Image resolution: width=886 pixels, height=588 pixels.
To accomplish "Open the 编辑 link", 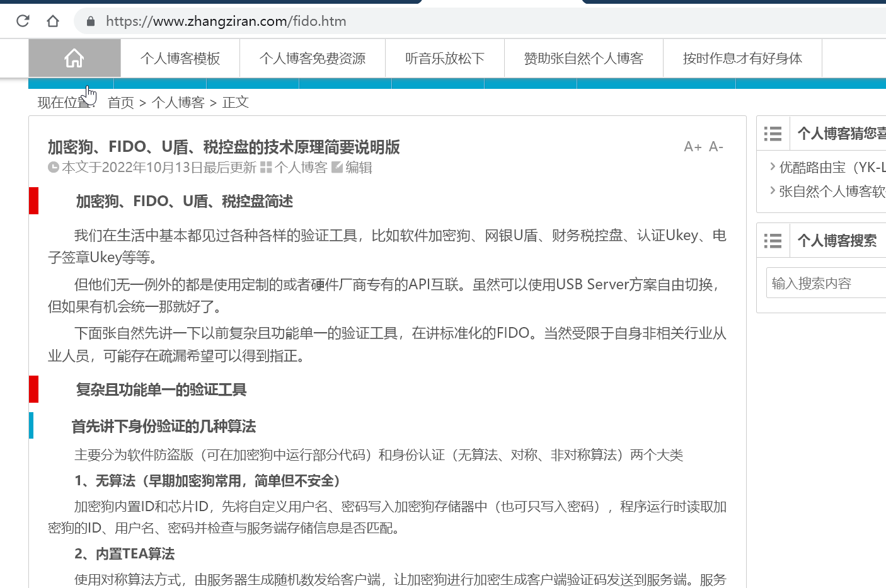I will point(359,168).
